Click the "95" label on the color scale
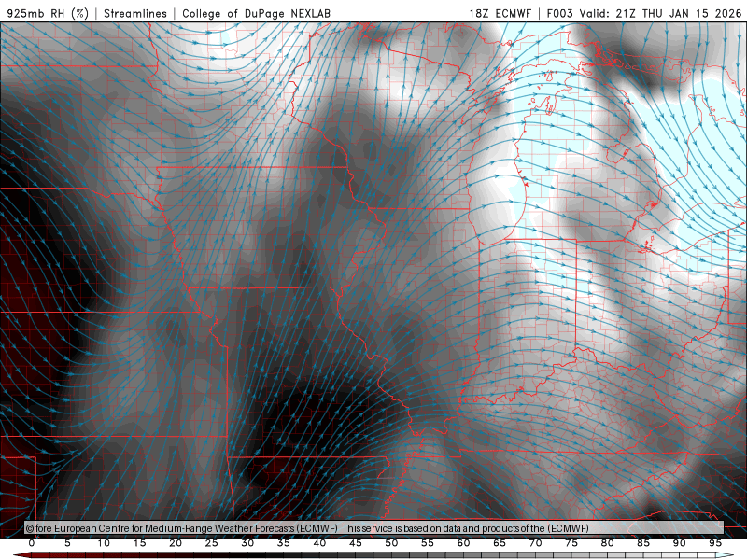 pos(715,543)
